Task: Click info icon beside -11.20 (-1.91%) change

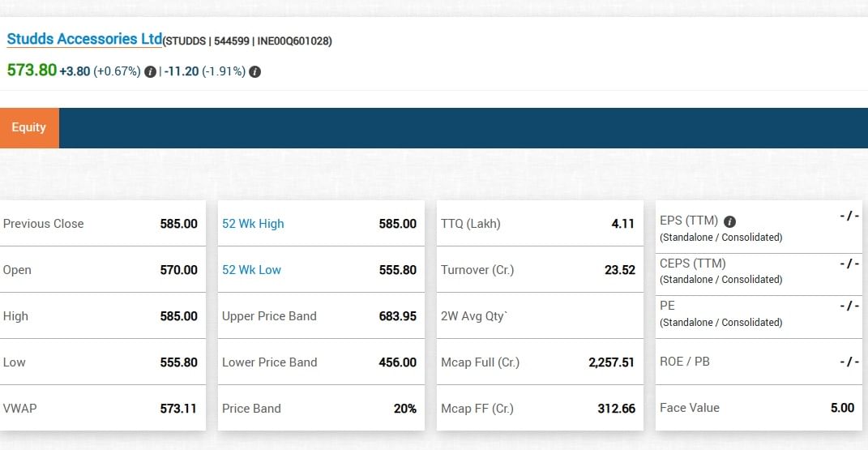Action: coord(254,71)
